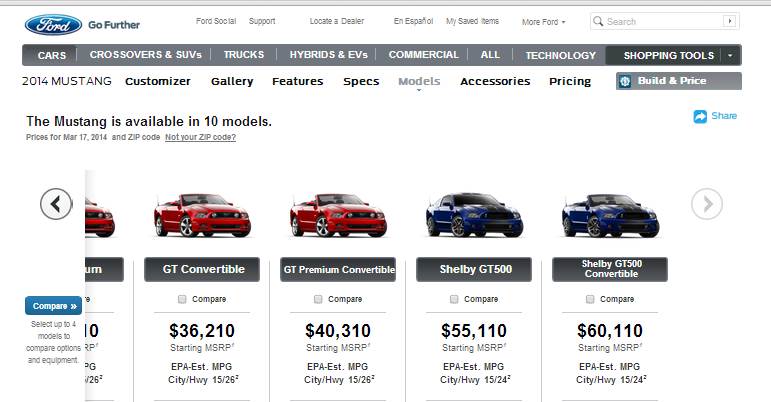Click the search magnifier icon
This screenshot has height=402, width=771.
pos(598,21)
